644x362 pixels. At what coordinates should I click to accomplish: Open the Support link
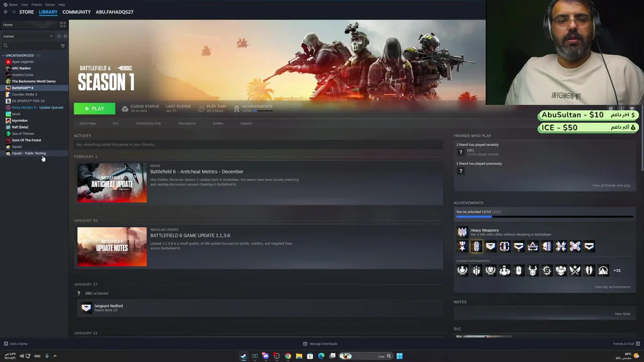point(246,123)
